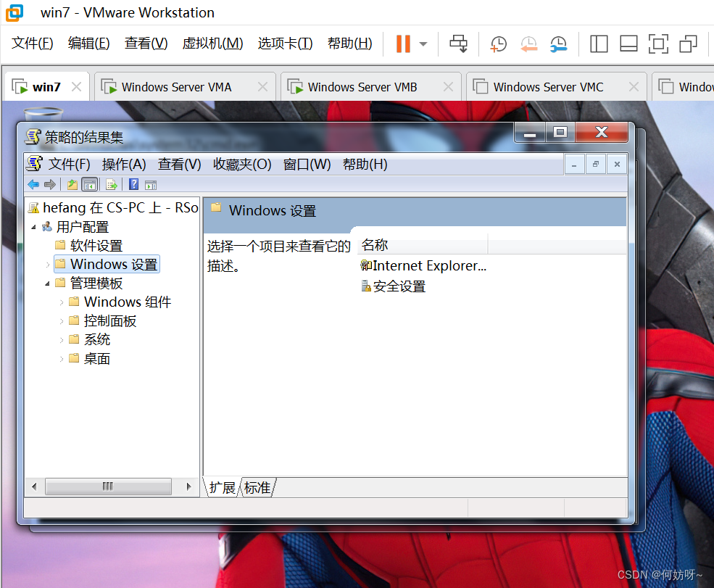The width and height of the screenshot is (714, 588).
Task: Close the Windows Server VMC tab
Action: [x=634, y=86]
